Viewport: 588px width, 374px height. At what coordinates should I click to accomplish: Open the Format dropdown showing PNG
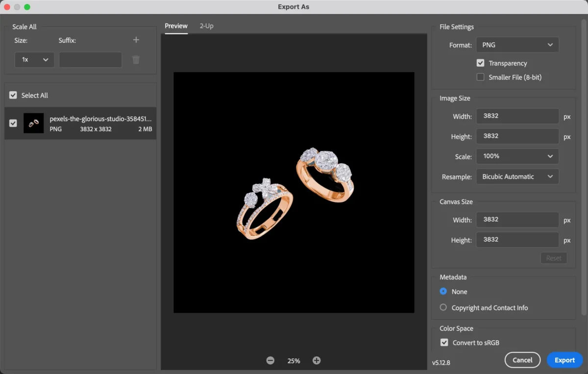coord(517,45)
